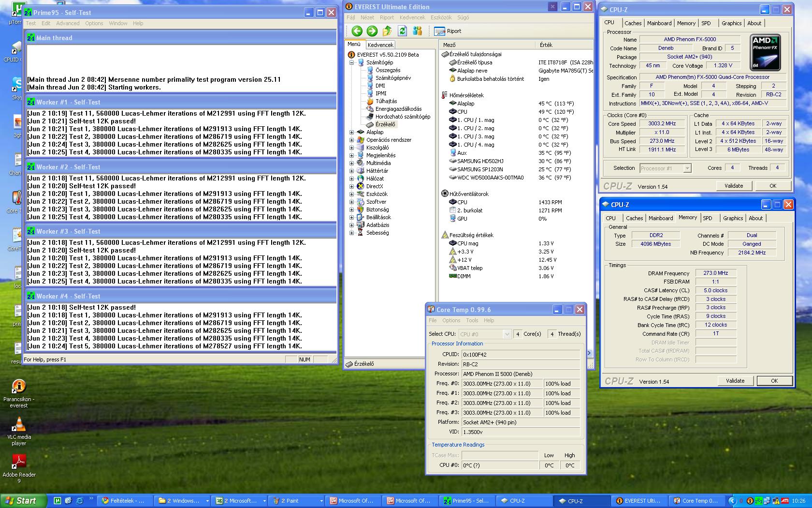
Task: Open Adobe Reader 9 desktop icon
Action: coord(19,468)
